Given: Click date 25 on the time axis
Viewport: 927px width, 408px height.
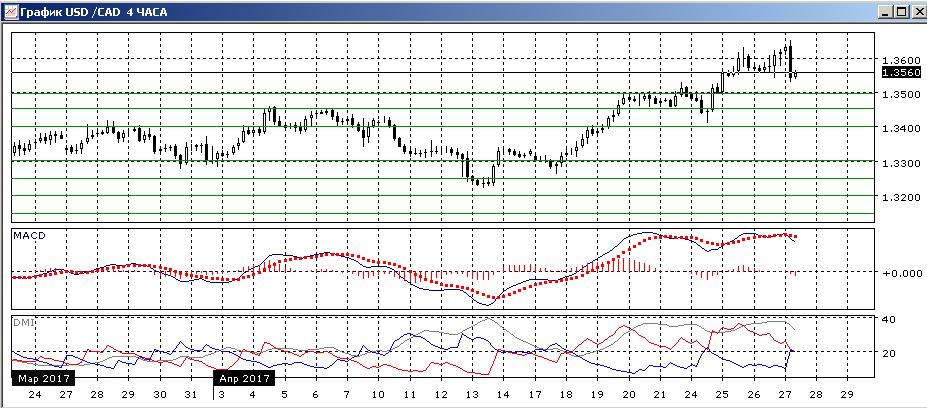Looking at the screenshot, I should (722, 394).
